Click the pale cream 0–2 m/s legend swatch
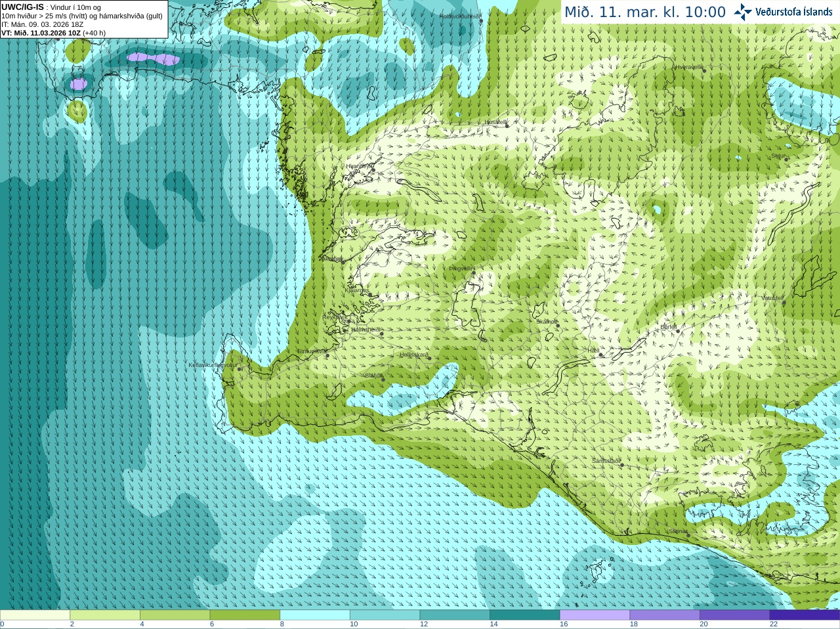Image resolution: width=840 pixels, height=629 pixels. [35, 615]
